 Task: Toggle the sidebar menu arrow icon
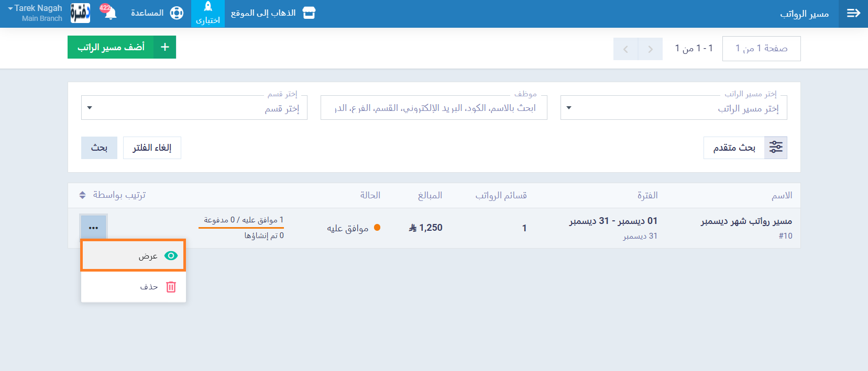click(853, 13)
